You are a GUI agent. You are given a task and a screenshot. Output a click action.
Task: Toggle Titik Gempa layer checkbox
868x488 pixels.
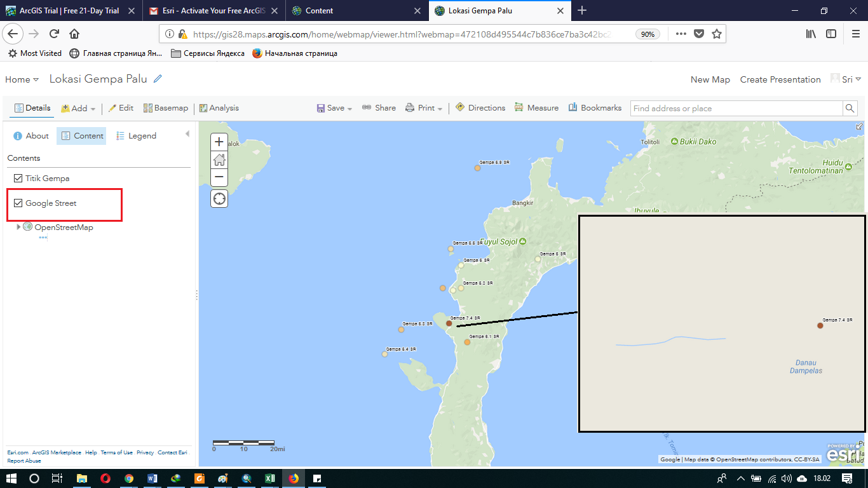[x=18, y=179]
